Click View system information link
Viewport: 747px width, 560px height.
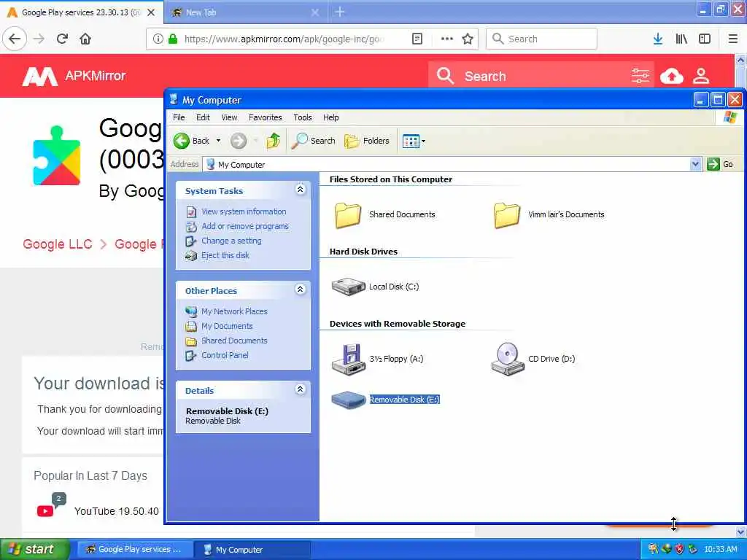[244, 211]
